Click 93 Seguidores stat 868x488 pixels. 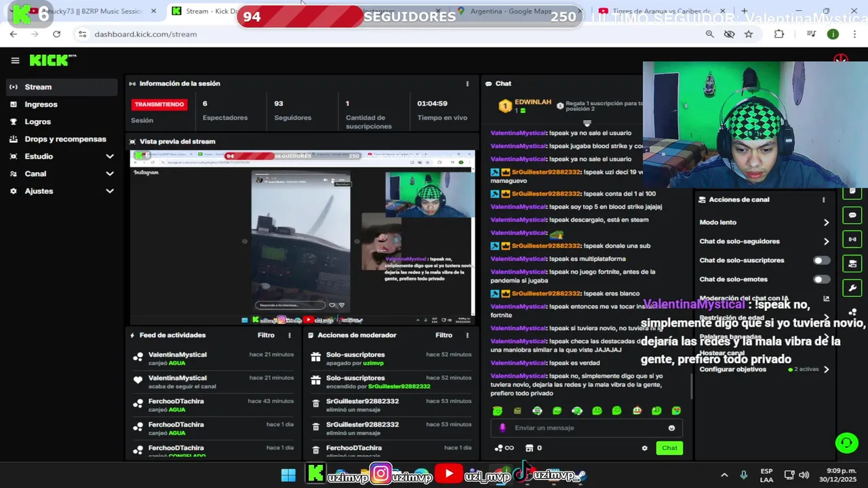[x=292, y=110]
